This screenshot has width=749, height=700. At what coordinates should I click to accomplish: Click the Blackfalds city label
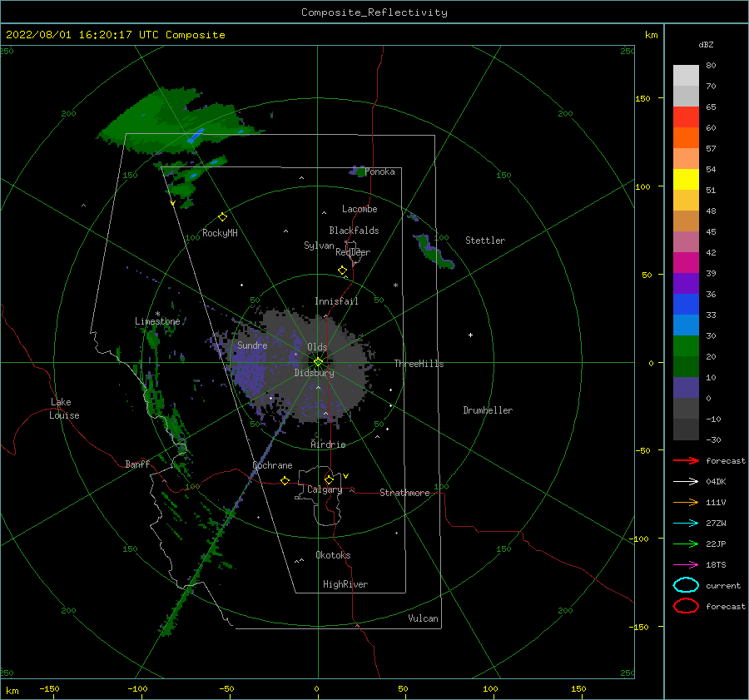coord(354,231)
